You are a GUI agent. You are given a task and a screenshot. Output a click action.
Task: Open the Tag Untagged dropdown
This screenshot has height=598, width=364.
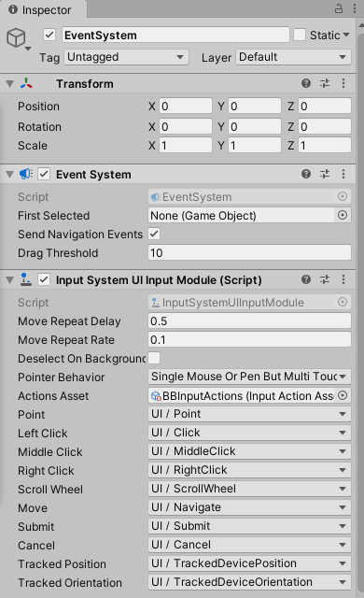tap(126, 57)
